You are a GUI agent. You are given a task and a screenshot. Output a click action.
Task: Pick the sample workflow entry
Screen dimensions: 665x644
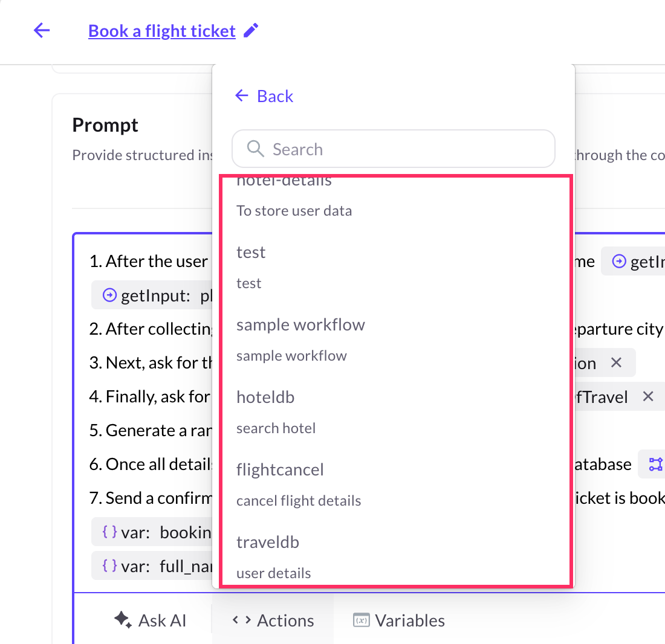click(300, 339)
